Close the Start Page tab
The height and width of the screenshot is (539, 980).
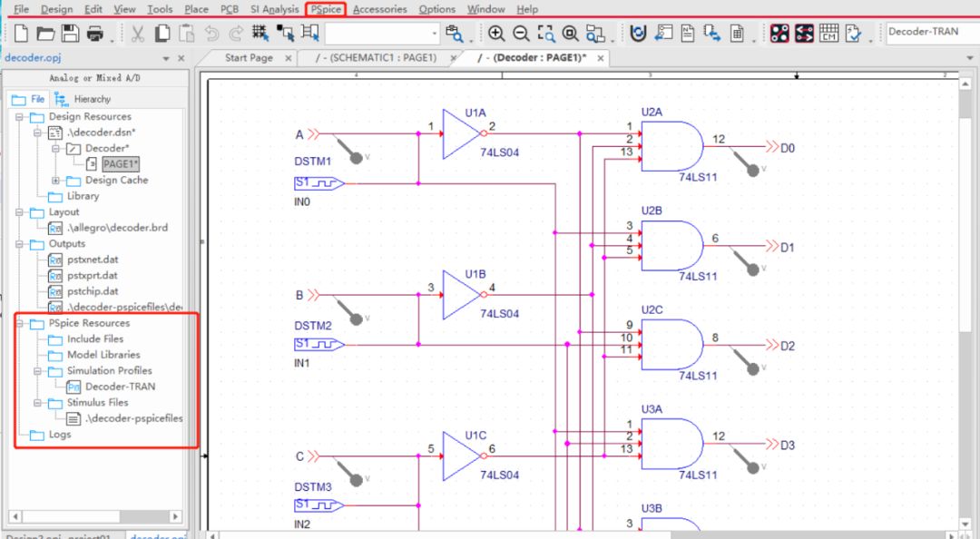pos(289,58)
